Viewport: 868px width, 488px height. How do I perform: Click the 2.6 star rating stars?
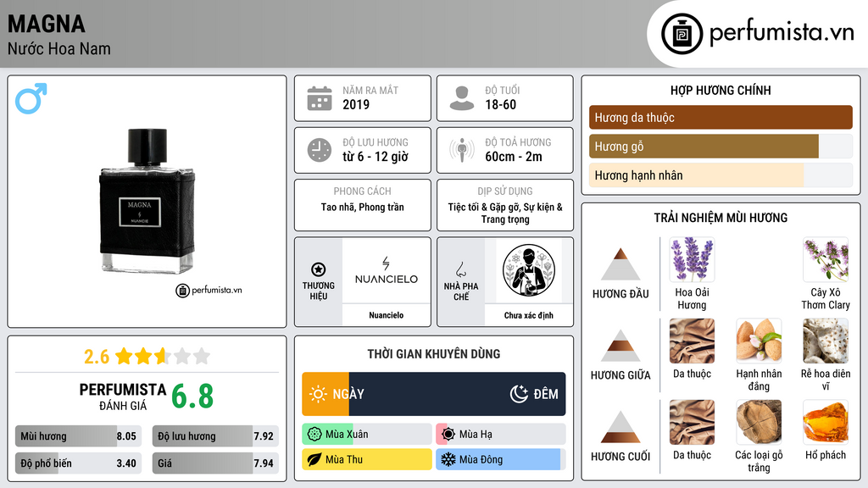163,356
